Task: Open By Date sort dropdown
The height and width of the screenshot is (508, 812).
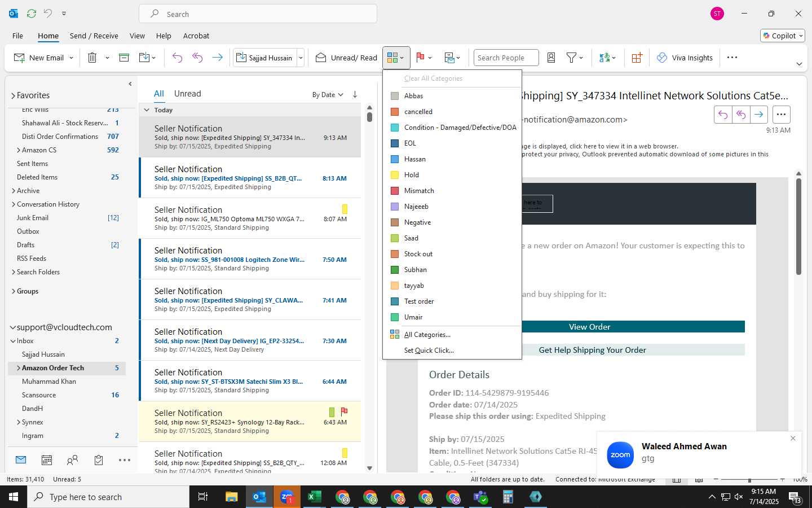Action: (328, 95)
